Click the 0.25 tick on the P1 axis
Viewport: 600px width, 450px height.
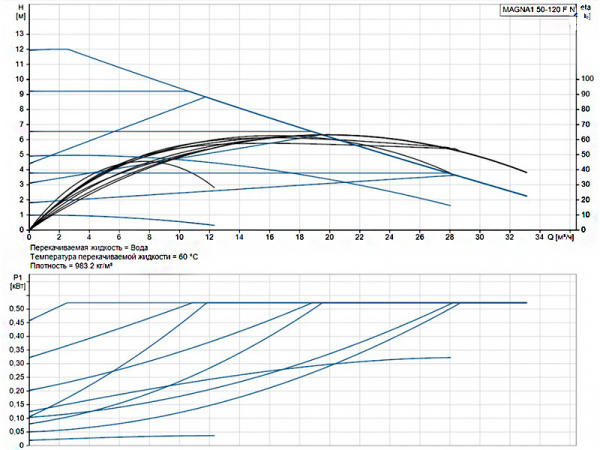pyautogui.click(x=14, y=377)
